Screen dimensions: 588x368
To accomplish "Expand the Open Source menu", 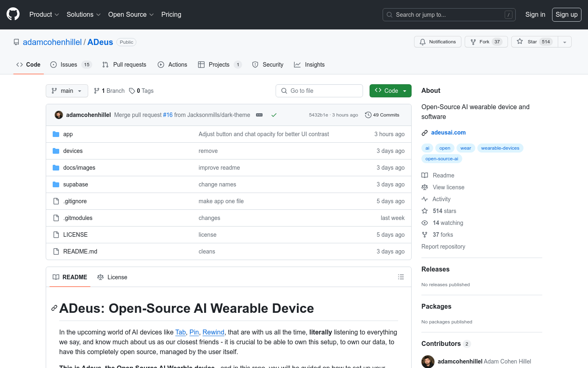I will click(131, 14).
